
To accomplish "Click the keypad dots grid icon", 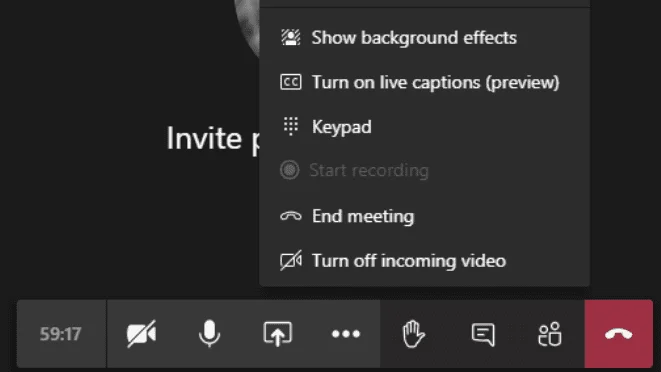I will tap(290, 126).
